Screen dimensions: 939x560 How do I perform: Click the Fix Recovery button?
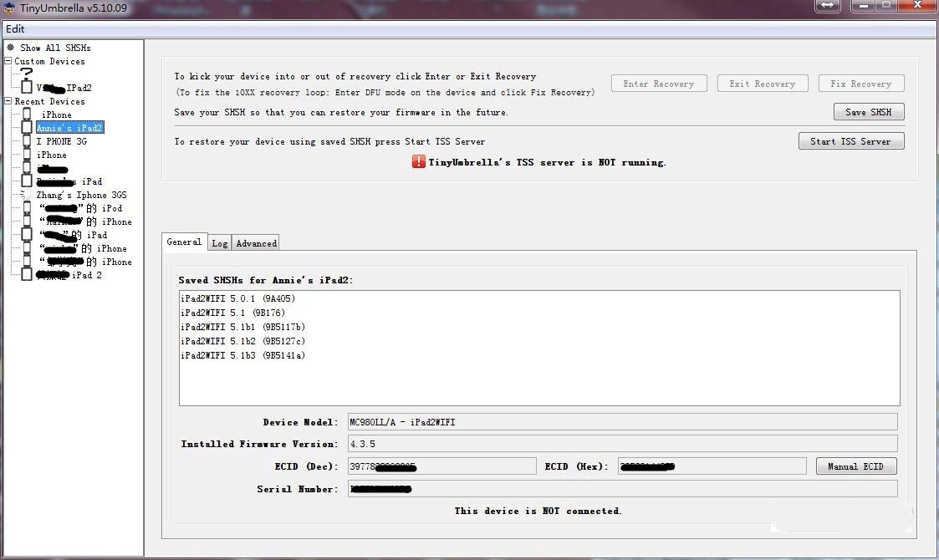click(x=861, y=84)
